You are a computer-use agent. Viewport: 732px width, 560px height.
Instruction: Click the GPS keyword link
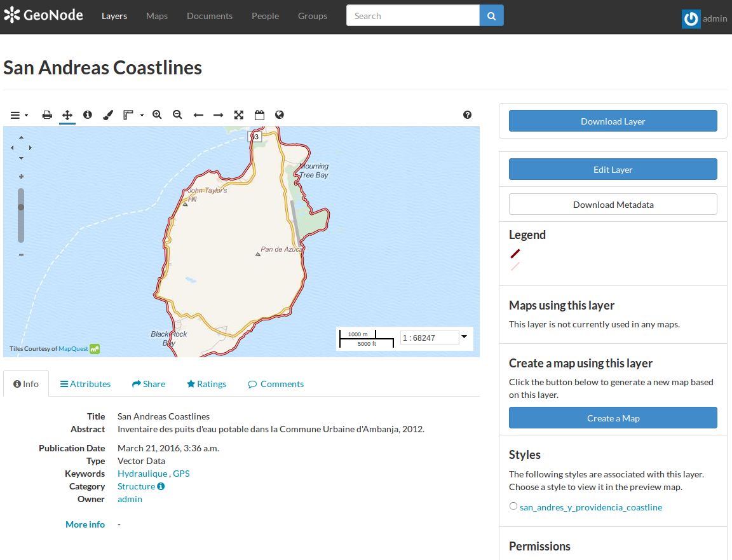(x=181, y=473)
